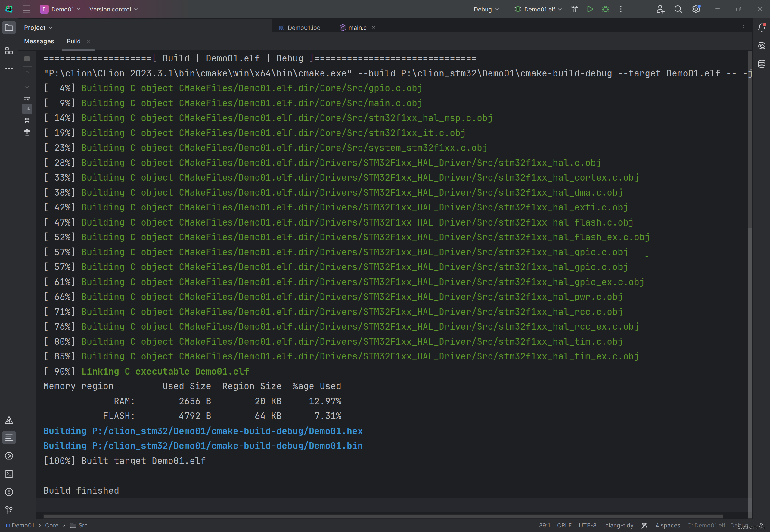The height and width of the screenshot is (532, 770).
Task: Toggle soft-wrap in build output
Action: tap(27, 98)
